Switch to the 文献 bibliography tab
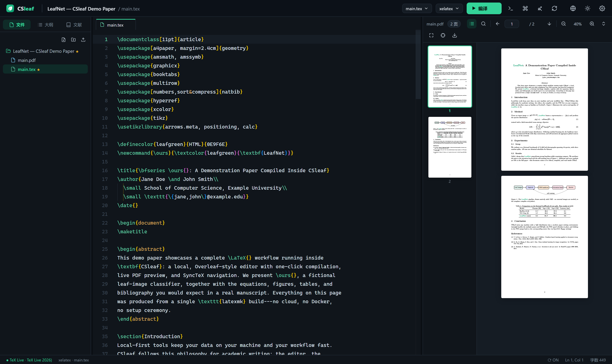 tap(74, 25)
